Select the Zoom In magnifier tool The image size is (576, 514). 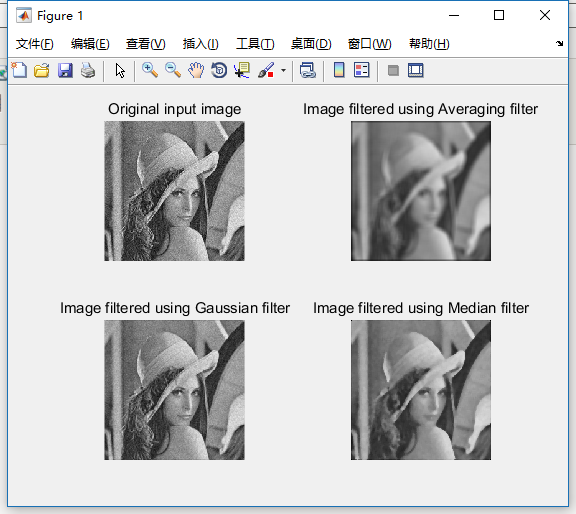[x=150, y=70]
